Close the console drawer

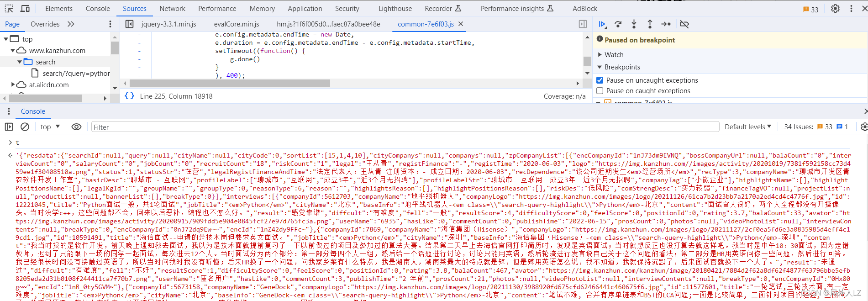click(866, 111)
